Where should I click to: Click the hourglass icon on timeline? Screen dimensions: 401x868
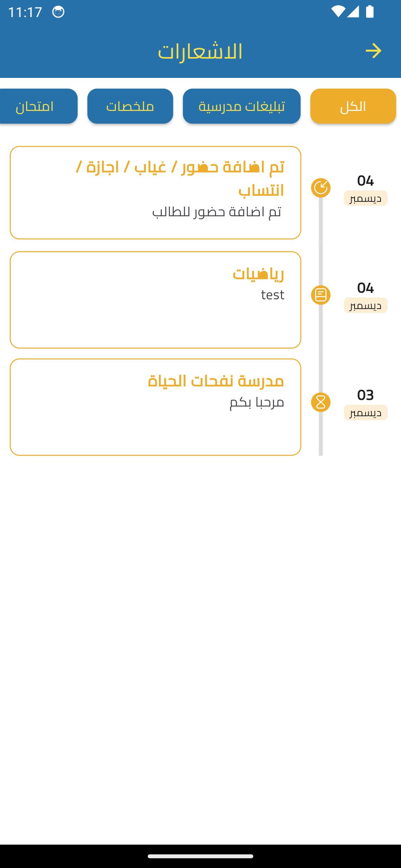click(321, 402)
